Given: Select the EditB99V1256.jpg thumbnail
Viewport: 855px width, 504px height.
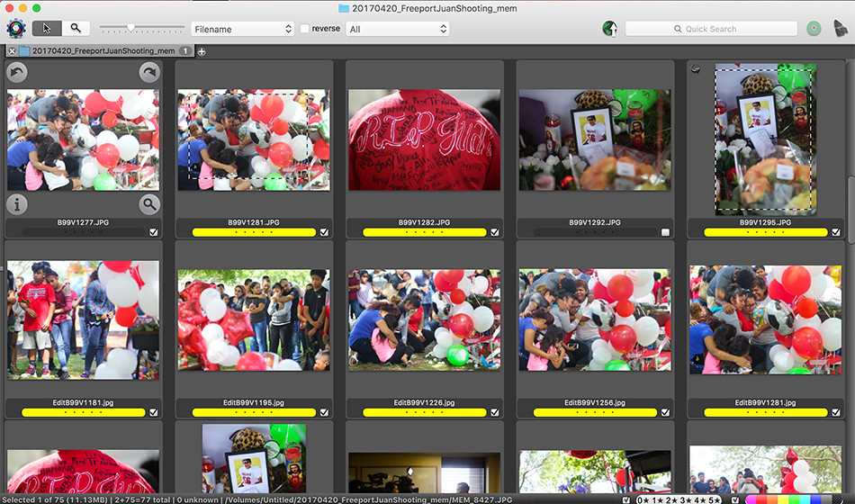Looking at the screenshot, I should [x=595, y=319].
